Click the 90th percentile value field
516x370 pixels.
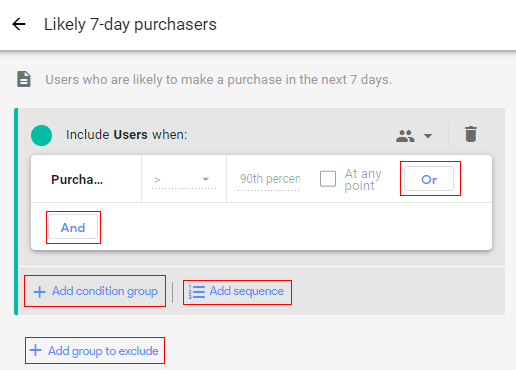click(x=269, y=180)
